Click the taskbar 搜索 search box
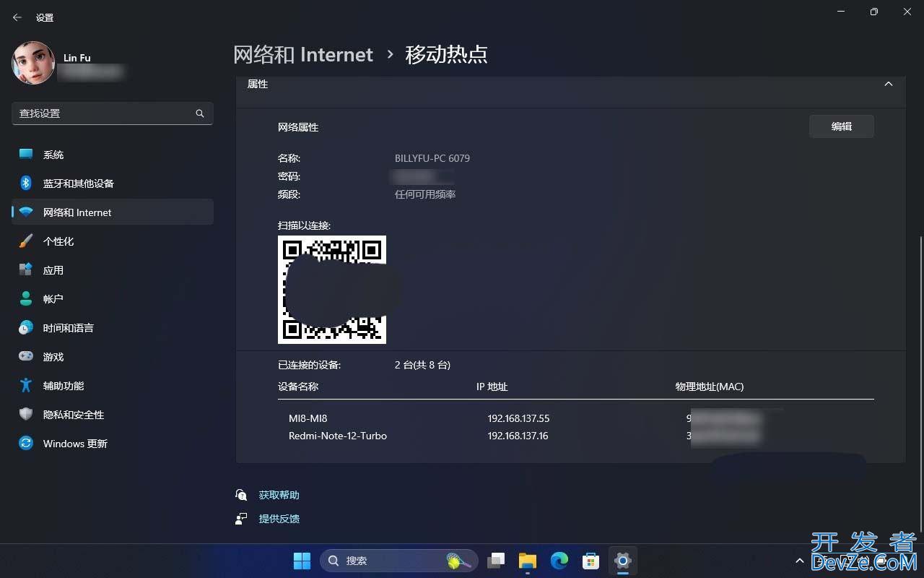Image resolution: width=924 pixels, height=578 pixels. pos(399,561)
